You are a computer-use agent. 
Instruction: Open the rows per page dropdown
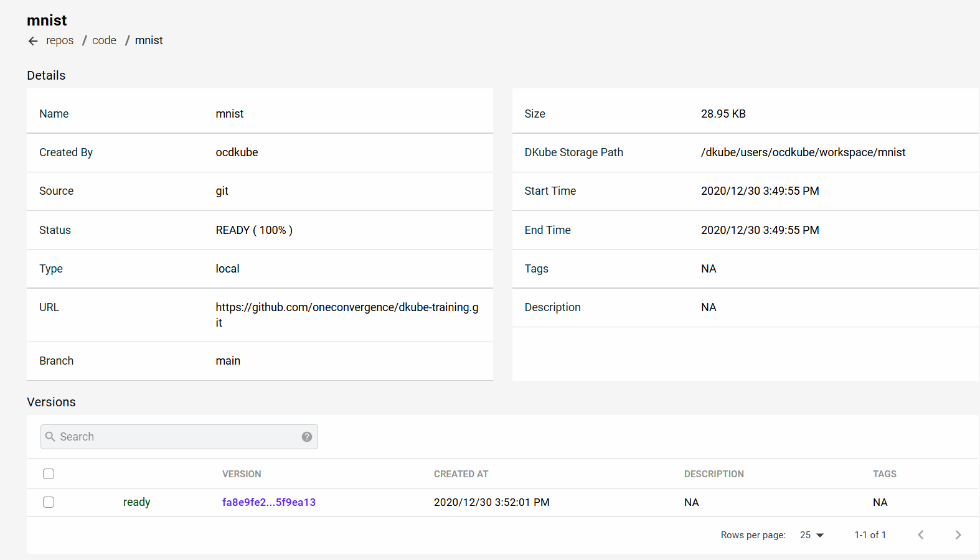click(x=812, y=535)
